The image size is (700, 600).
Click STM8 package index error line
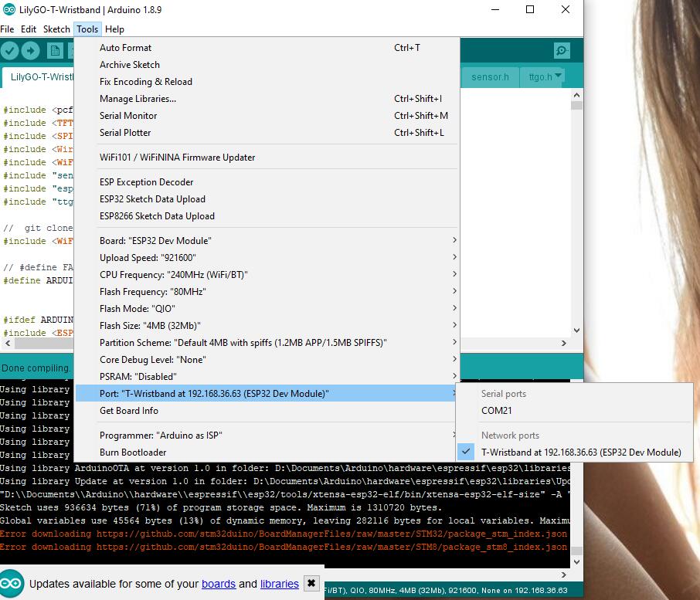click(x=284, y=547)
